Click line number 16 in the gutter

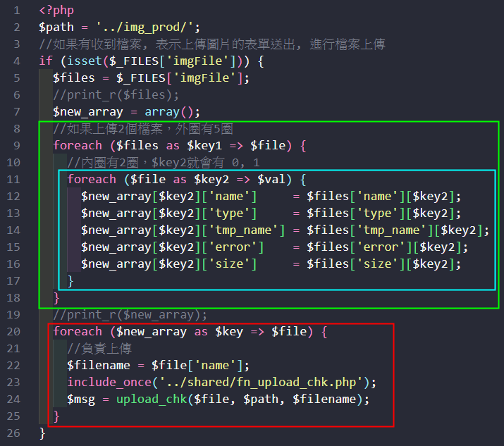tap(14, 264)
